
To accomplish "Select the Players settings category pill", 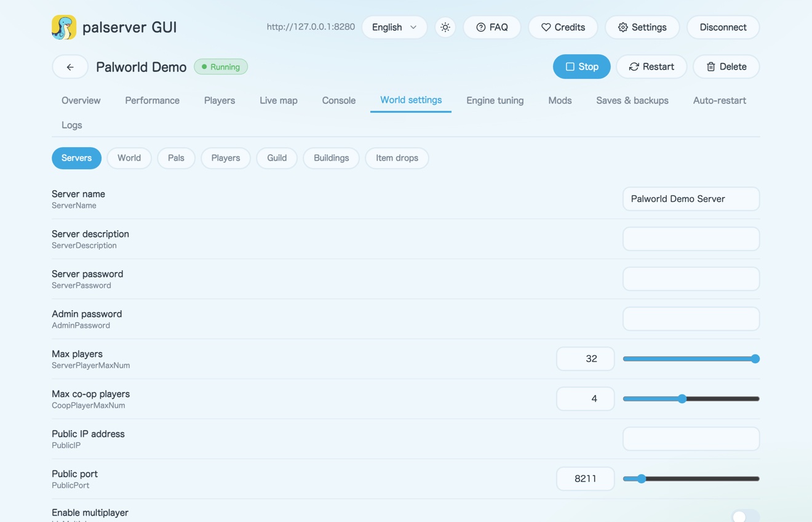I will 225,158.
